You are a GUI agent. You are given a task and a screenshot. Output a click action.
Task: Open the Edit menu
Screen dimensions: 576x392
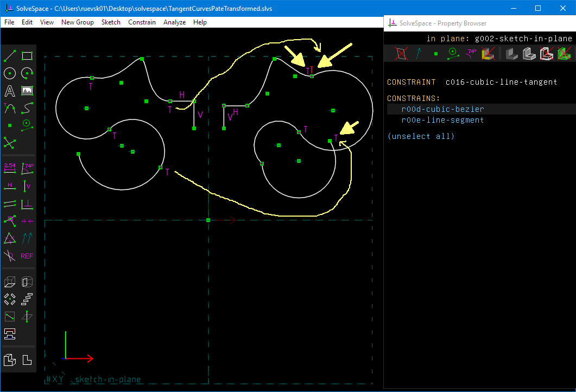[x=27, y=22]
